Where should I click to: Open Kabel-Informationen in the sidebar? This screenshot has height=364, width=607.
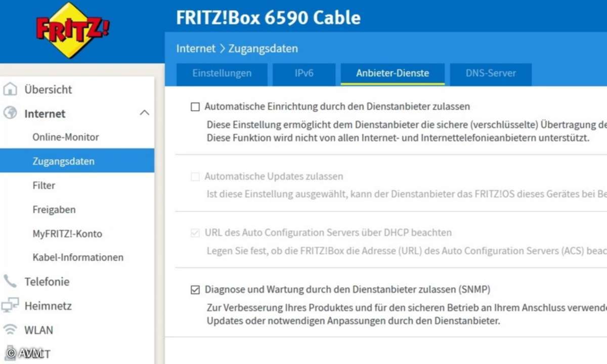click(78, 257)
